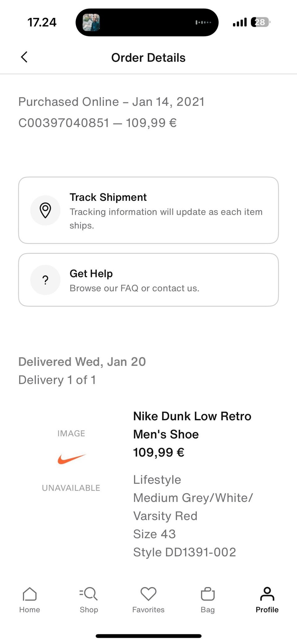Open Track Shipment card

148,210
